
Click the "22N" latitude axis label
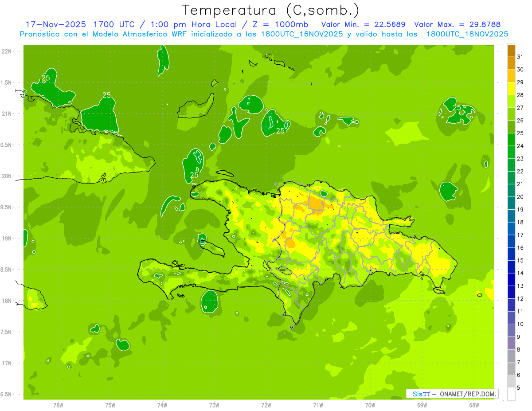tap(7, 51)
